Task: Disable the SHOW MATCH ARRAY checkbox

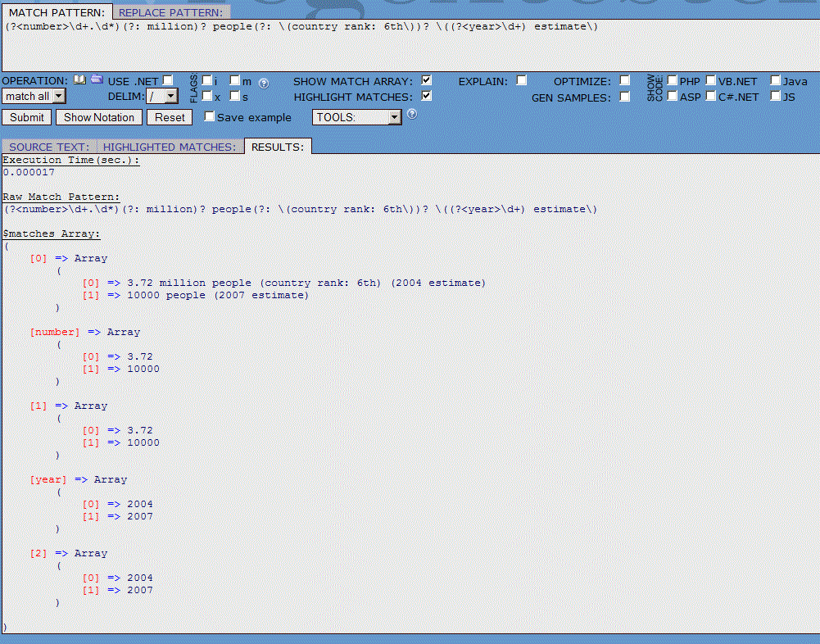Action: (425, 79)
